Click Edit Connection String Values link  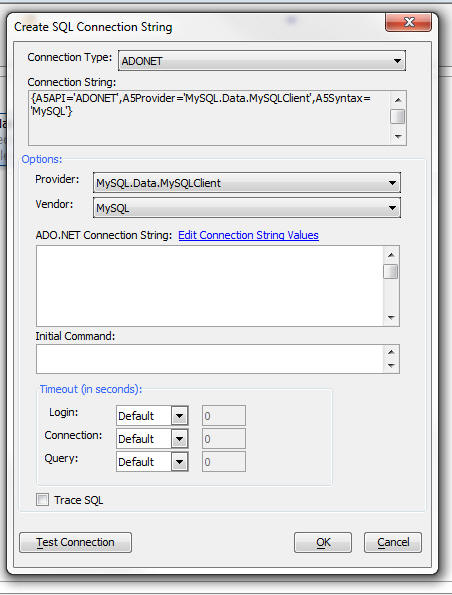(248, 235)
